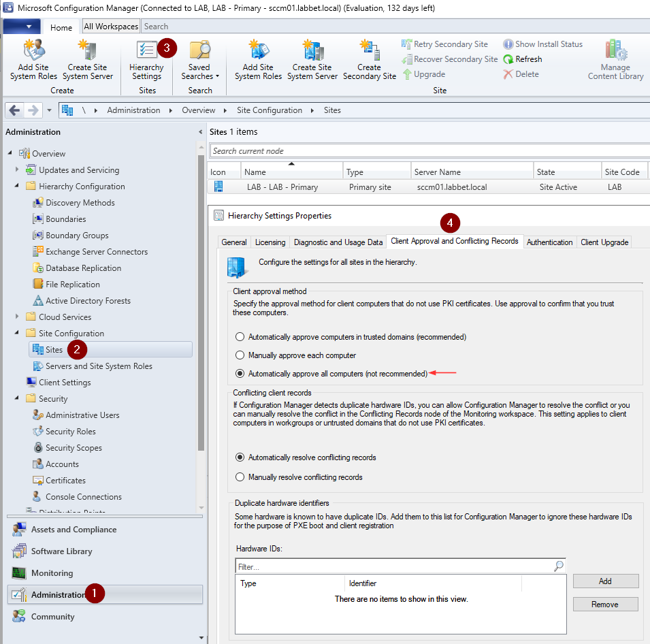Click the Delete ribbon command
The height and width of the screenshot is (644, 650).
point(521,74)
